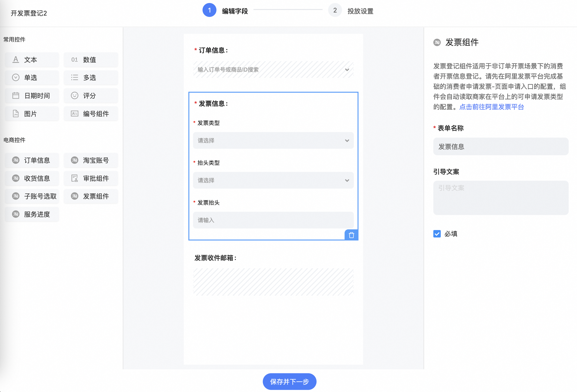Toggle the 必填 required checkbox

(437, 234)
